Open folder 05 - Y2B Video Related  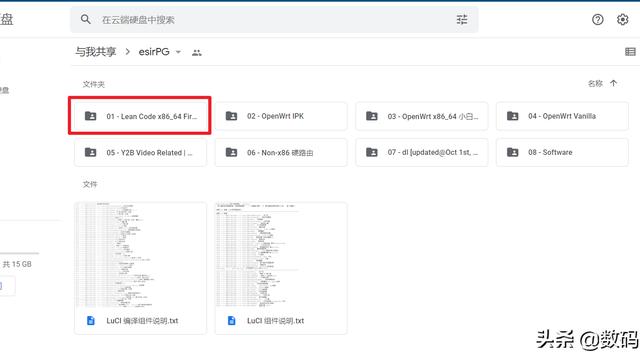[x=140, y=152]
